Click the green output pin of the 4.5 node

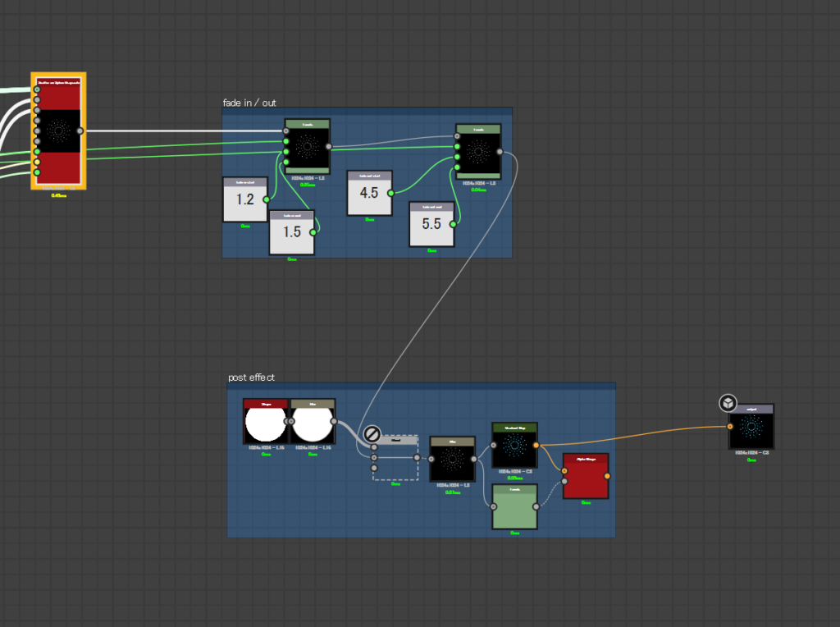coord(390,193)
